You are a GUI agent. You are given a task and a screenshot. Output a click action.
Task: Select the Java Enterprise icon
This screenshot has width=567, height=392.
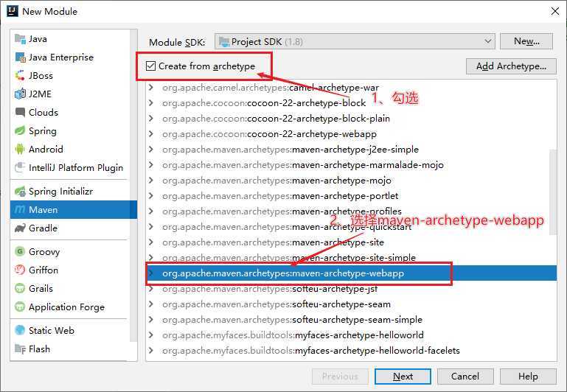(20, 57)
